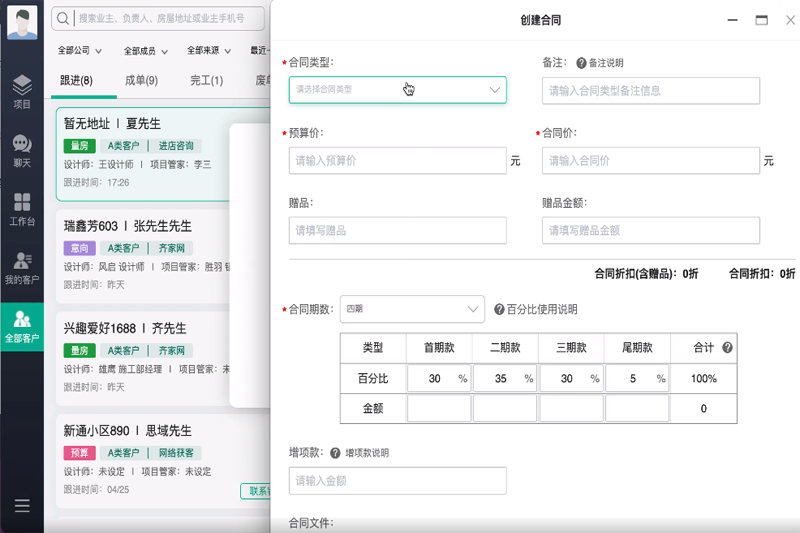Screen dimensions: 800x533
Task: Open the 合同类型 dropdown
Action: 397,90
